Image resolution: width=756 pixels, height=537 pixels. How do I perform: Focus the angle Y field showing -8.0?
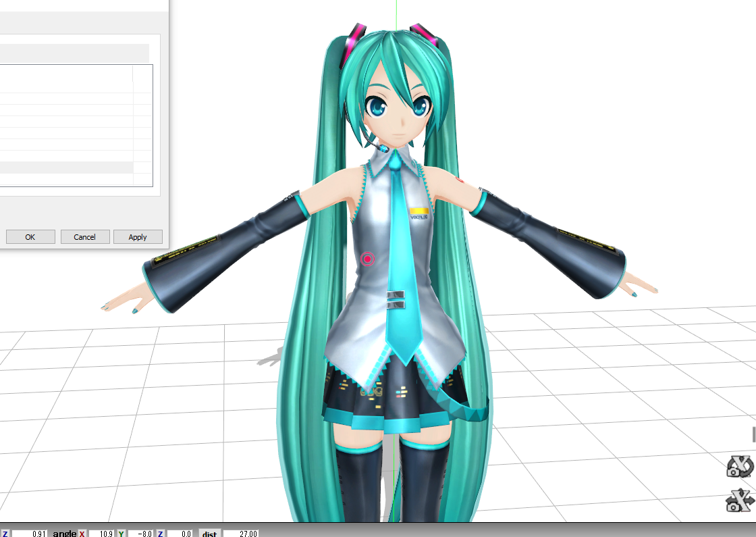140,534
